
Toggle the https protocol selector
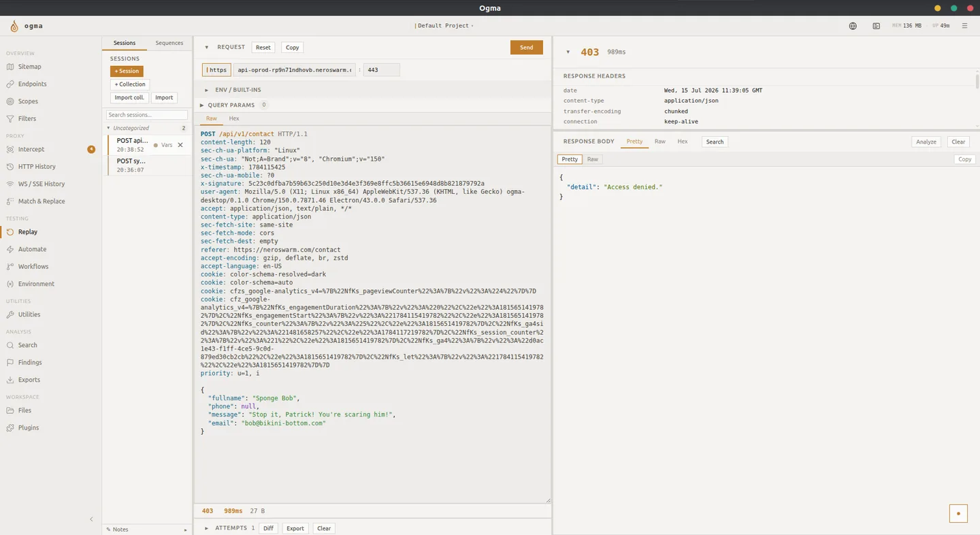[x=216, y=69]
